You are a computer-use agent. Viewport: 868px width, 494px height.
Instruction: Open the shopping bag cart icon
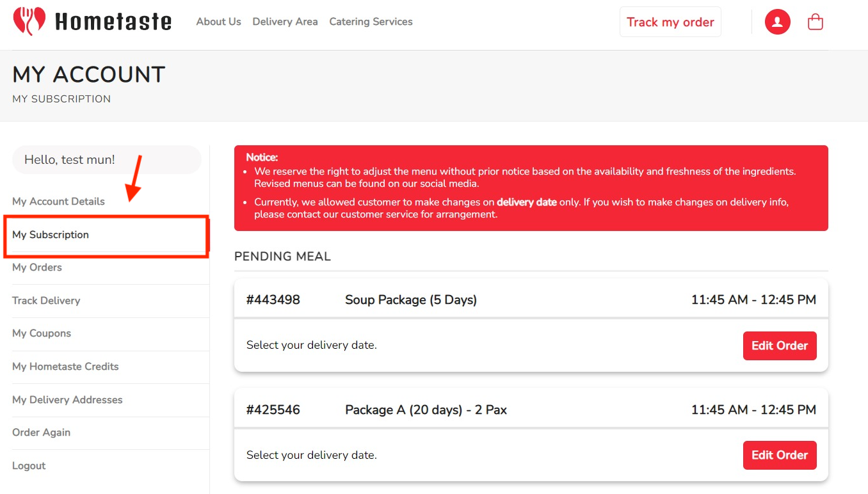point(816,22)
